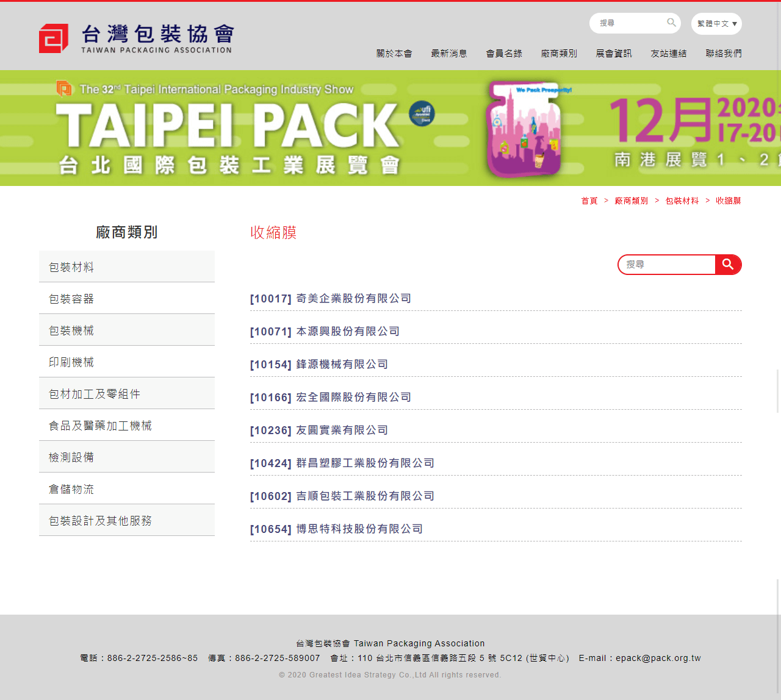Click 廠商類別 in the breadcrumb

632,201
